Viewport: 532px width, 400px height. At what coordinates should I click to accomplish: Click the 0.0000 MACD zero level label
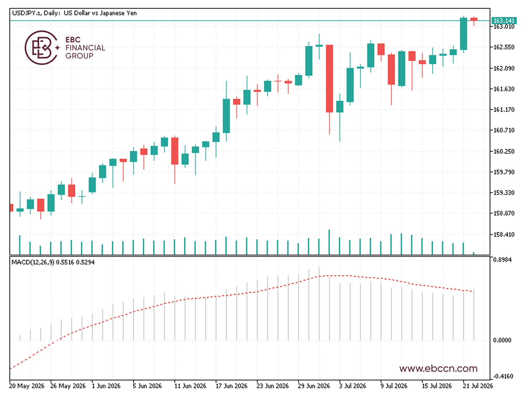(x=502, y=340)
